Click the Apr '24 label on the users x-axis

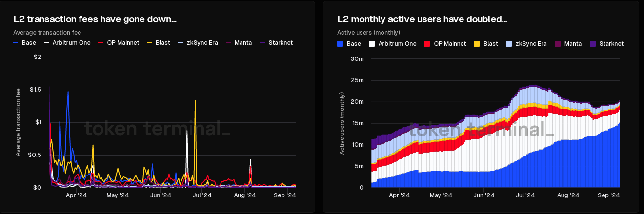400,195
